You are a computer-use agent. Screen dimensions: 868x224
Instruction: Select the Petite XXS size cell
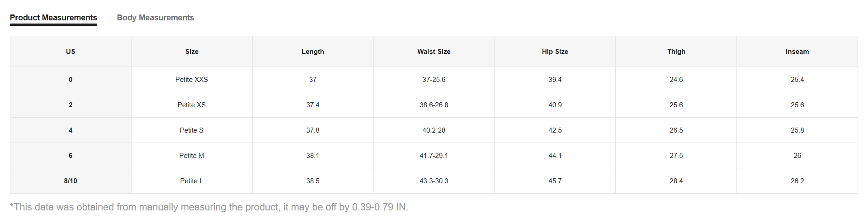(x=192, y=80)
